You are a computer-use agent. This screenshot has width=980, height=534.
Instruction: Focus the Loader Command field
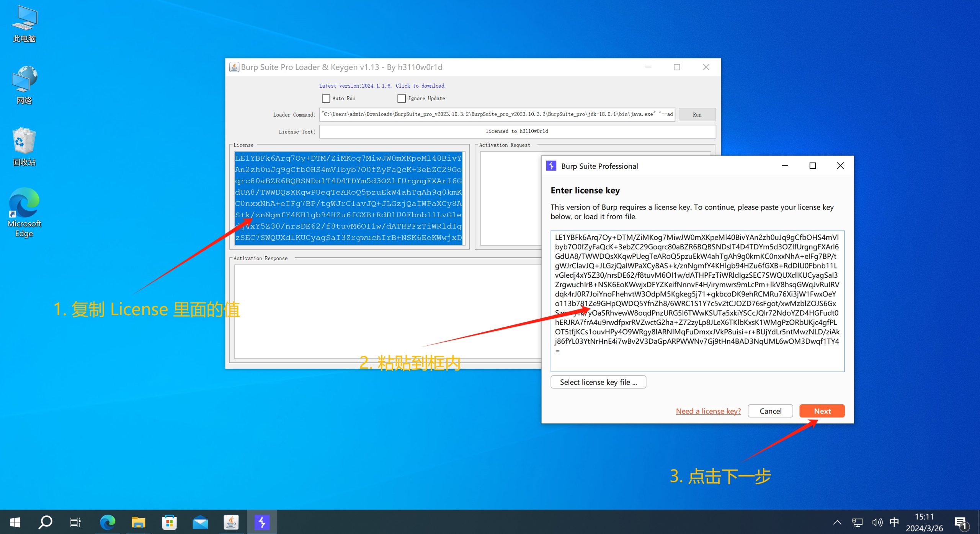[x=497, y=114]
